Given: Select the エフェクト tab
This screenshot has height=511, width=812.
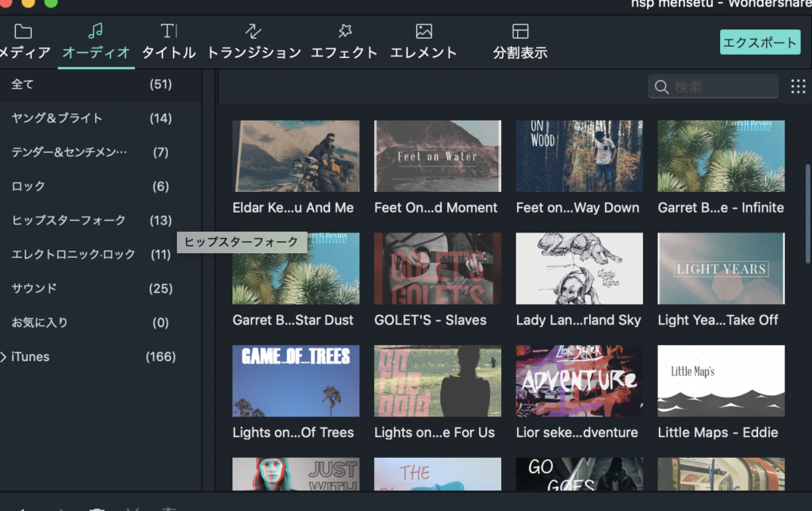Looking at the screenshot, I should [x=344, y=41].
